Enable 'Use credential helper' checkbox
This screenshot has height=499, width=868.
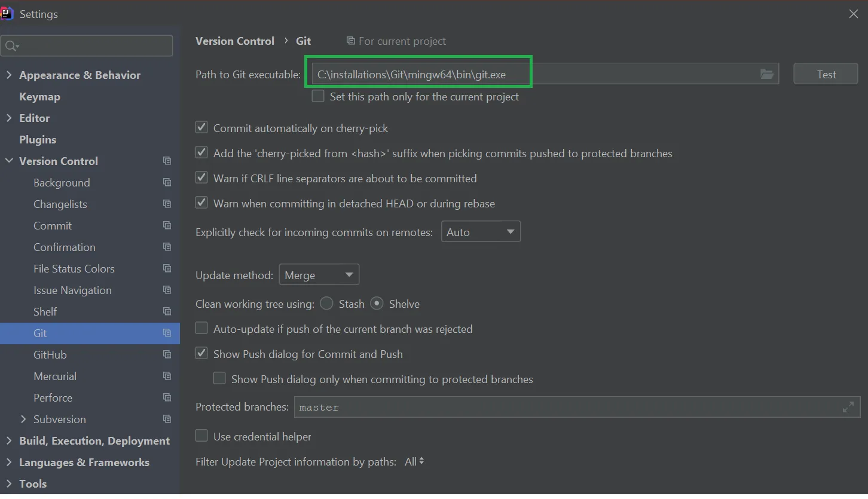[x=201, y=436]
